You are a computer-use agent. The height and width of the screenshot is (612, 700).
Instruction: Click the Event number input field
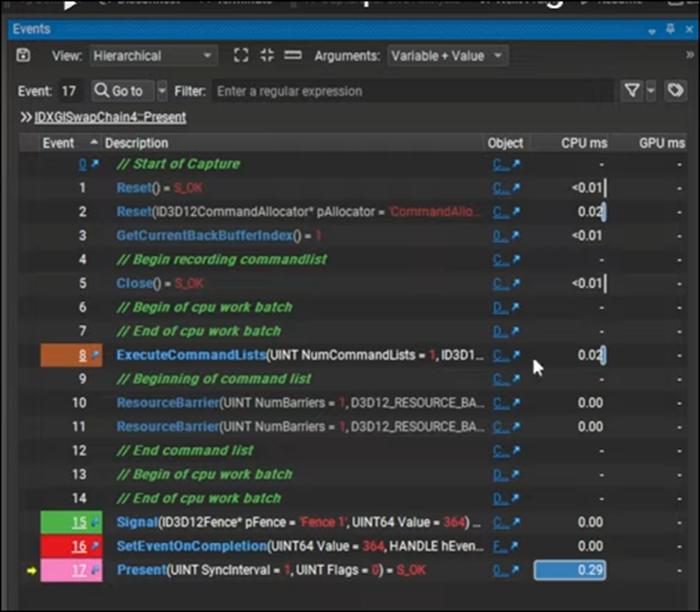(x=71, y=91)
